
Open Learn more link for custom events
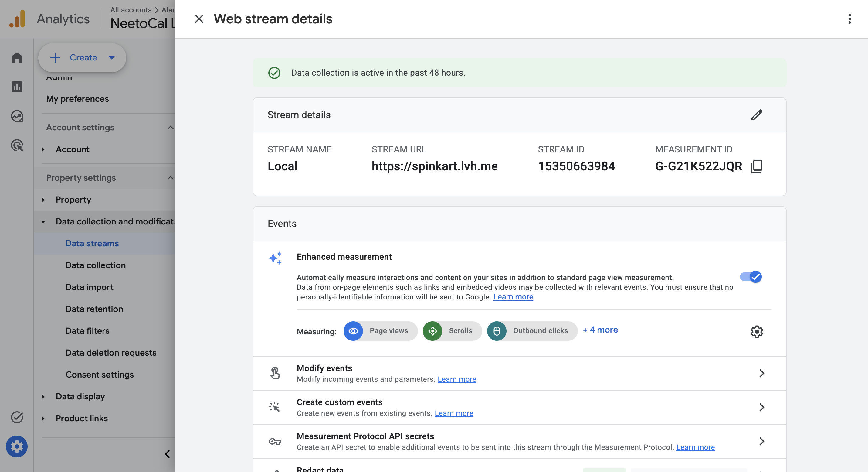[453, 413]
